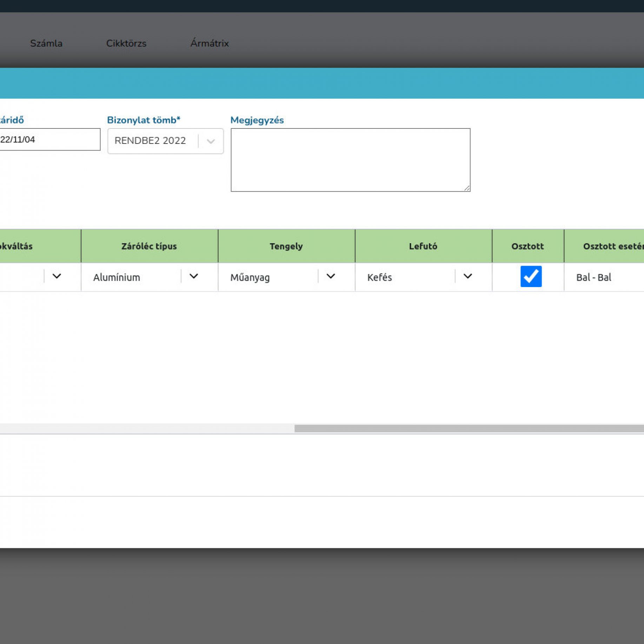Click the Tengely chevron beside Műanyag
The height and width of the screenshot is (644, 644).
pyautogui.click(x=331, y=277)
